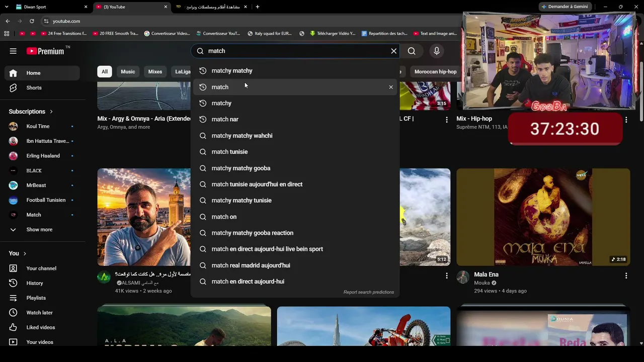The height and width of the screenshot is (362, 644).
Task: Select the Mixes filter chip
Action: pos(155,71)
